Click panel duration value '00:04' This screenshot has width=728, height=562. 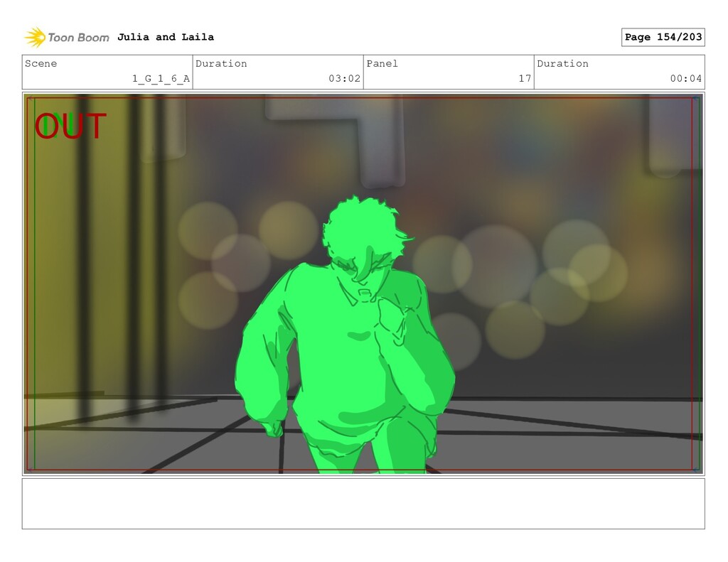[686, 78]
